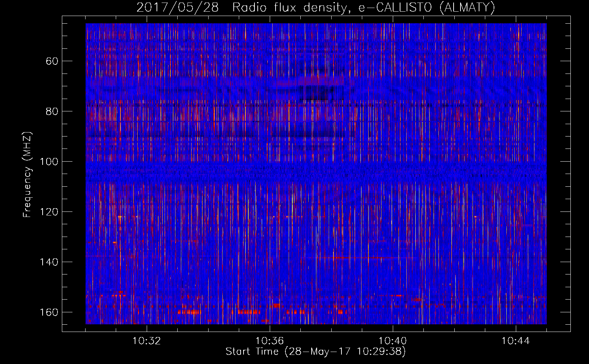Screen dimensions: 589x364
Task: Click the 80 frequency tick label
Action: (52, 111)
